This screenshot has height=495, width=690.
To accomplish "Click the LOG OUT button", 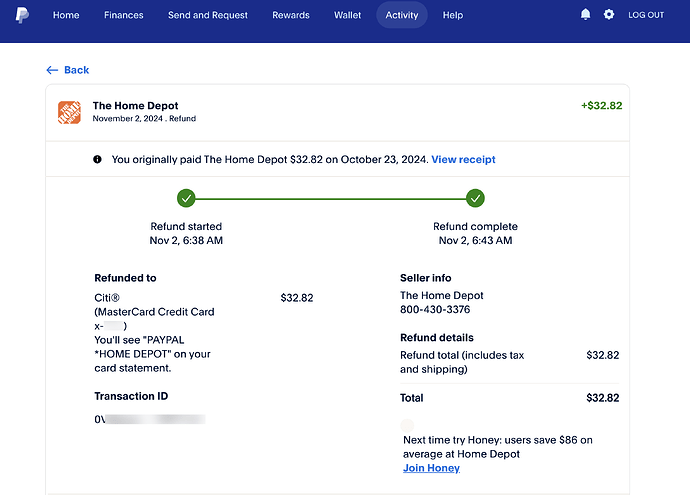I will (646, 15).
